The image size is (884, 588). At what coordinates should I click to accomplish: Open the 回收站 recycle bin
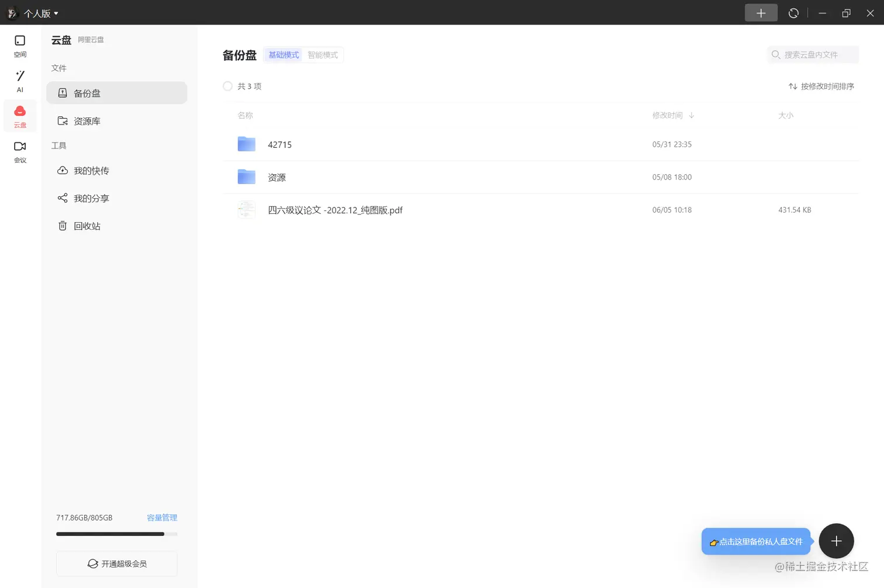pyautogui.click(x=117, y=226)
